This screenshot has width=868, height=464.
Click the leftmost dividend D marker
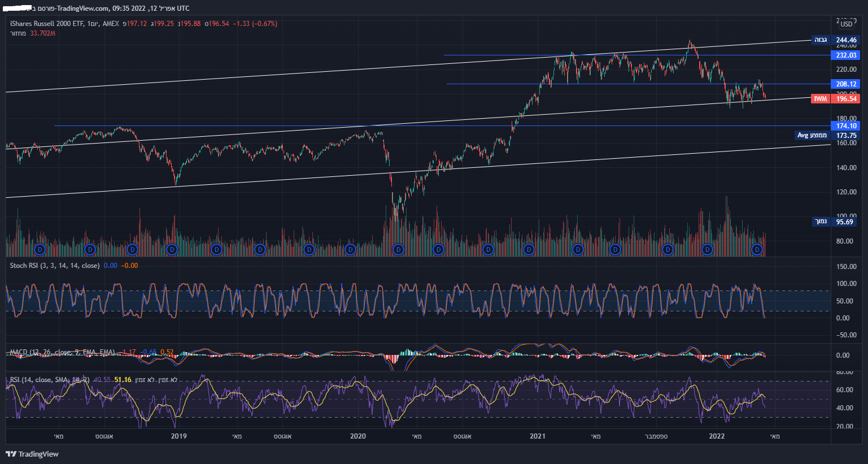(40, 249)
